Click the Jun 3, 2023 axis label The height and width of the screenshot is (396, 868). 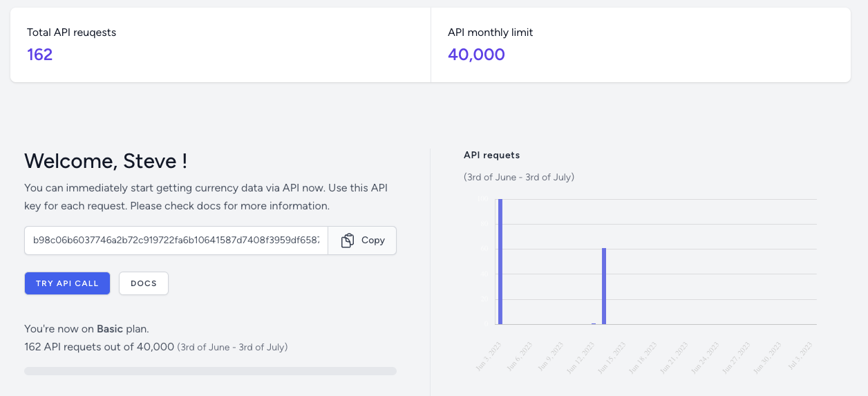pyautogui.click(x=489, y=356)
